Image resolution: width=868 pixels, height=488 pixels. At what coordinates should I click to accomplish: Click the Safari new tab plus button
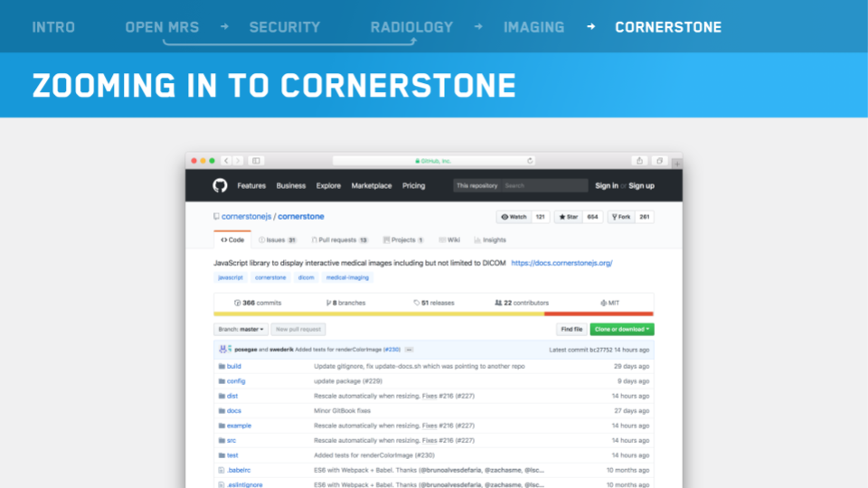pyautogui.click(x=676, y=163)
